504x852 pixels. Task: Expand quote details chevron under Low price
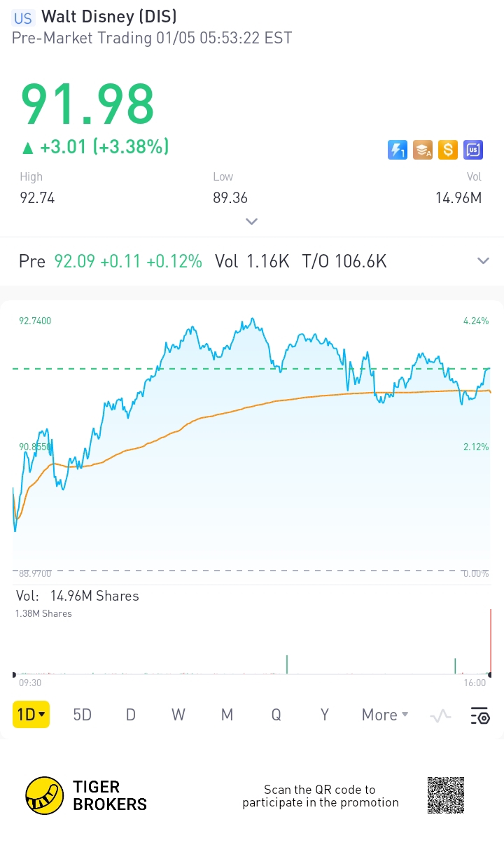coord(252,221)
